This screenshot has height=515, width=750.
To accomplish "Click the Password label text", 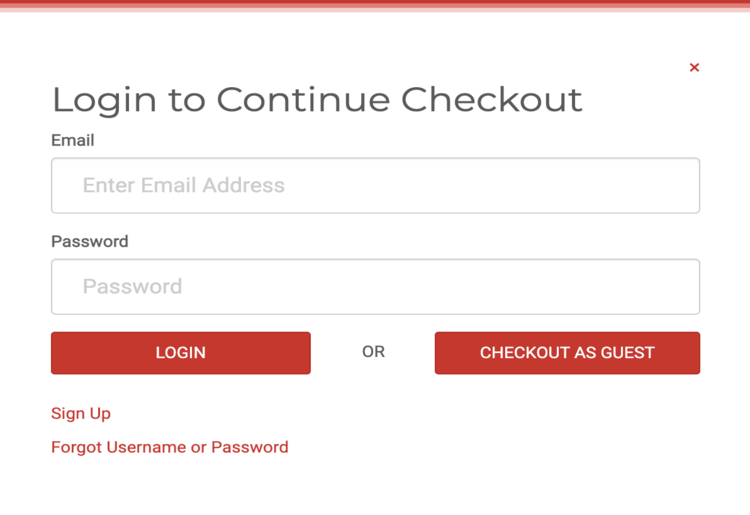I will (90, 242).
